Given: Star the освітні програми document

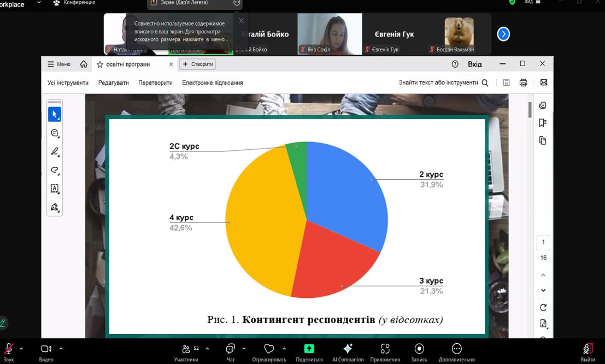Looking at the screenshot, I should point(100,64).
